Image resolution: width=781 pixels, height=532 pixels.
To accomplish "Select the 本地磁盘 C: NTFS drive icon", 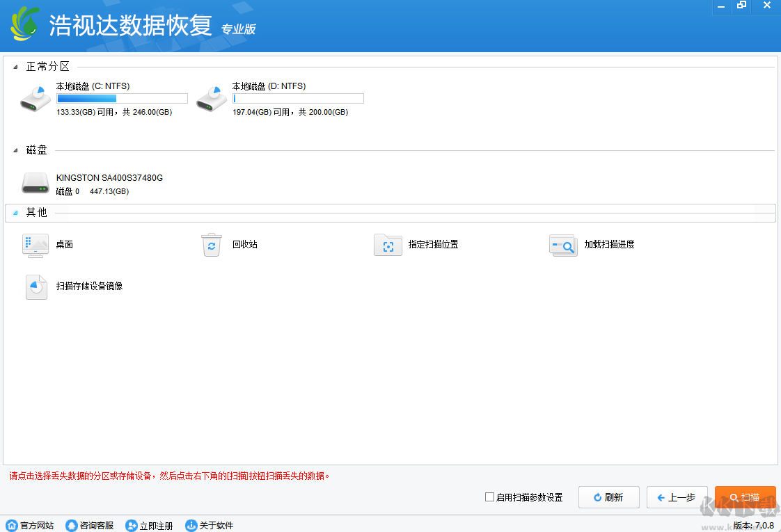I will coord(35,98).
